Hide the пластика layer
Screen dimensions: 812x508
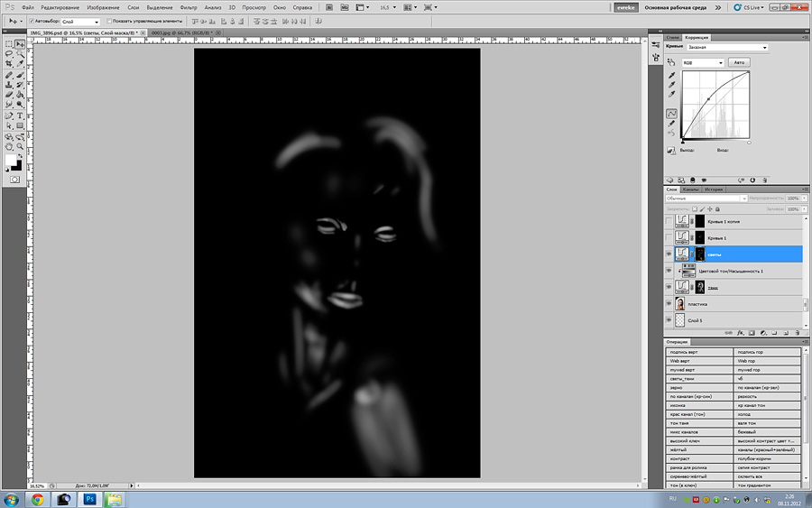click(669, 304)
